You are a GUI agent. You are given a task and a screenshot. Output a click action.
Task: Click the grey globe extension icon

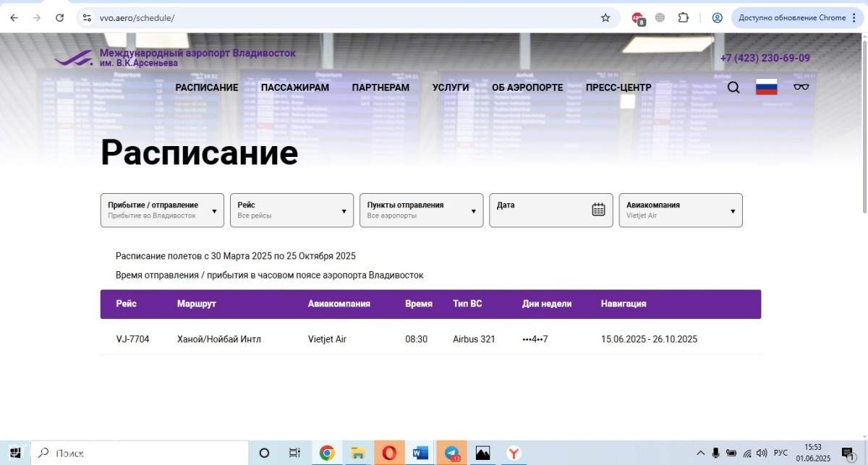tap(660, 18)
